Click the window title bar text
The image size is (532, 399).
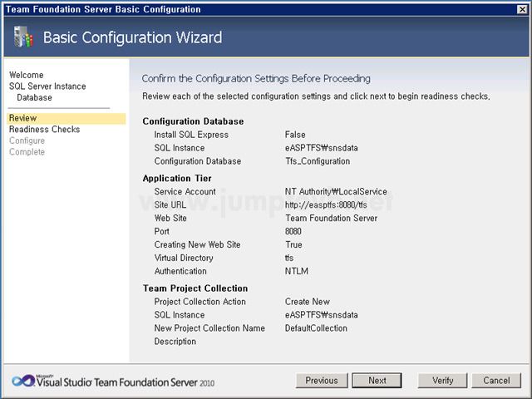(x=103, y=9)
